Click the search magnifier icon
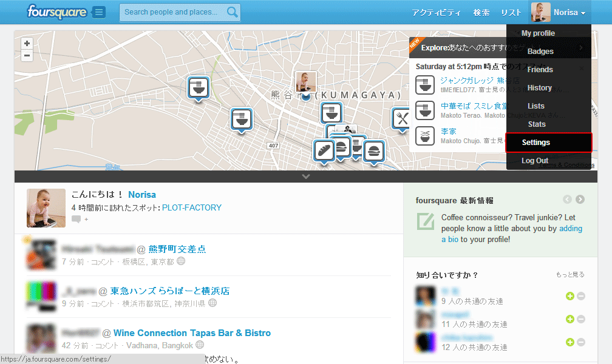 tap(232, 12)
